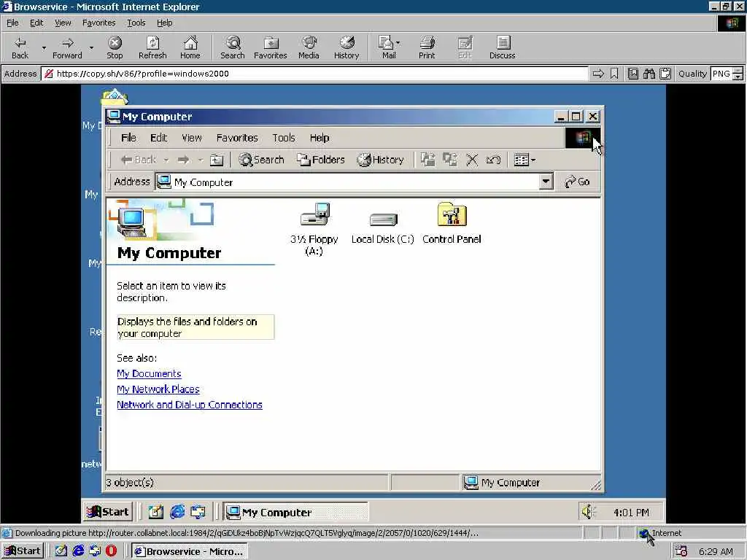Click the 4:01 PM clock in the inner tray

(631, 513)
